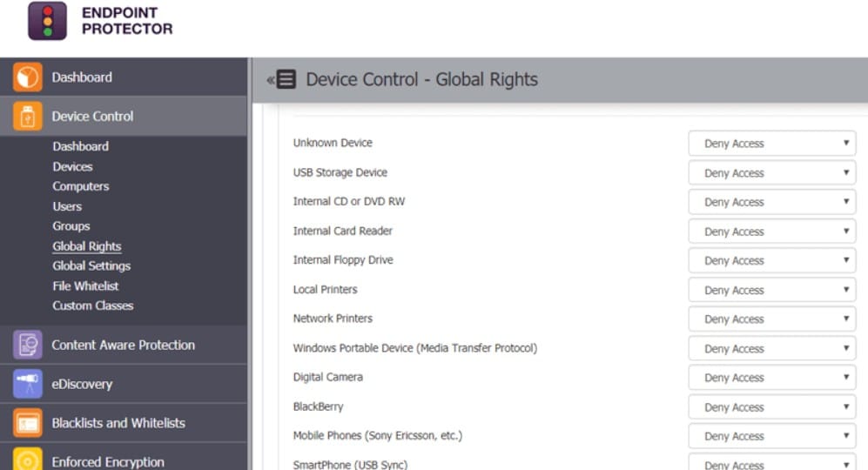This screenshot has width=868, height=470.
Task: Click the Blacklists and Whitelists icon
Action: click(28, 423)
